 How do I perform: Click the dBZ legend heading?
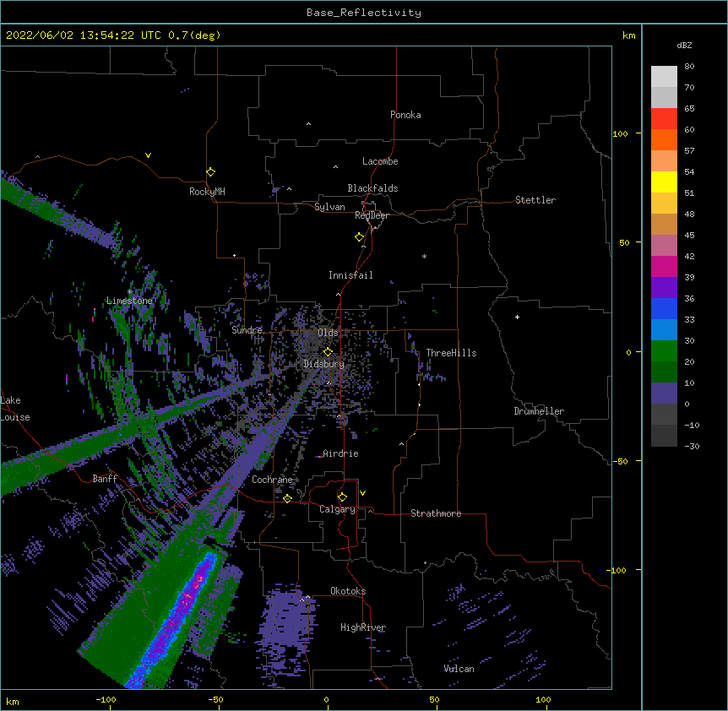684,46
